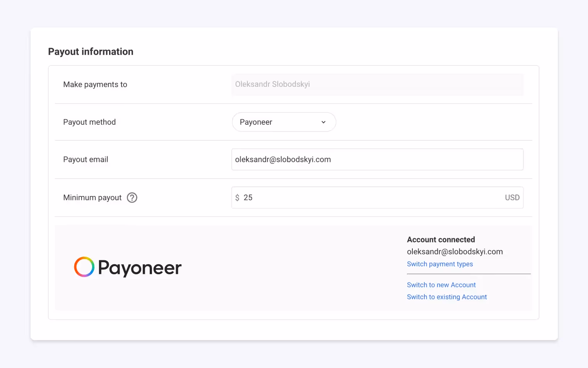Click the Payout information heading

click(91, 51)
